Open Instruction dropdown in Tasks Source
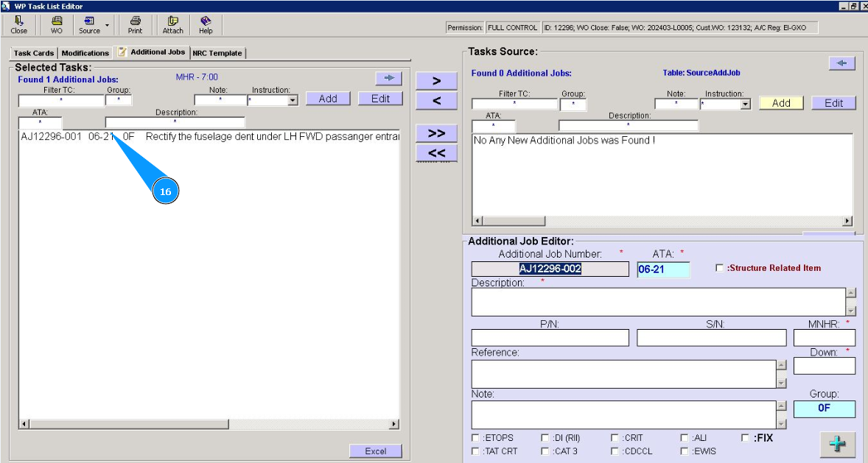Screen dimensions: 868x463 tap(745, 105)
